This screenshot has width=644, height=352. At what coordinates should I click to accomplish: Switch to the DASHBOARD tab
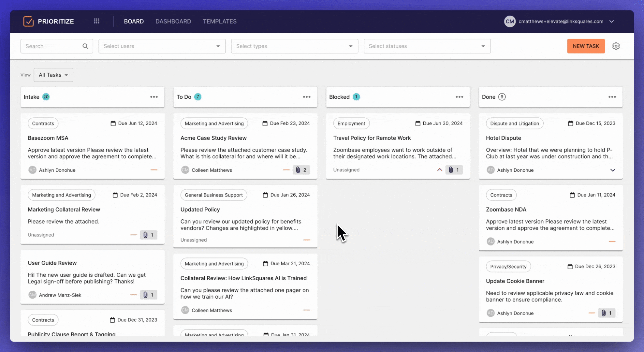point(173,21)
